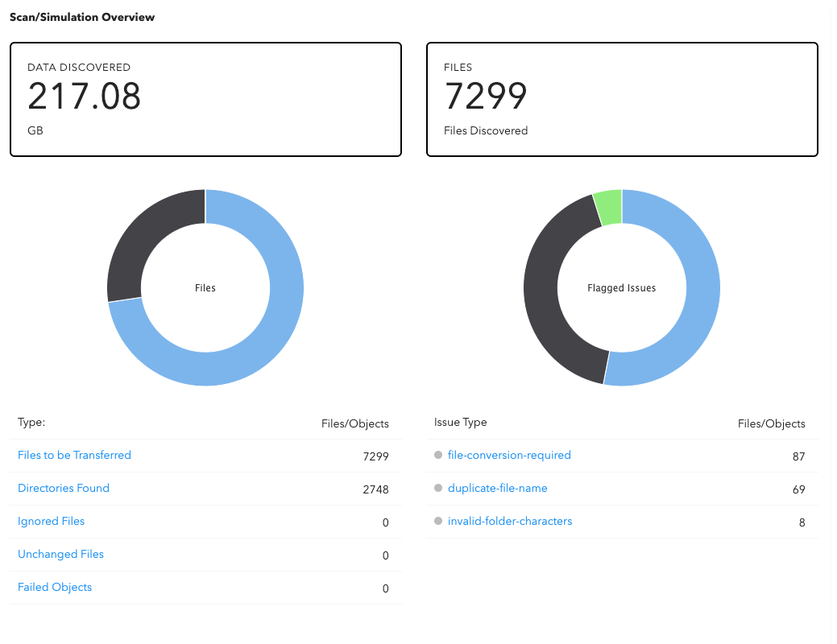837x644 pixels.
Task: Inspect the invalid-folder-characters issue
Action: [510, 521]
